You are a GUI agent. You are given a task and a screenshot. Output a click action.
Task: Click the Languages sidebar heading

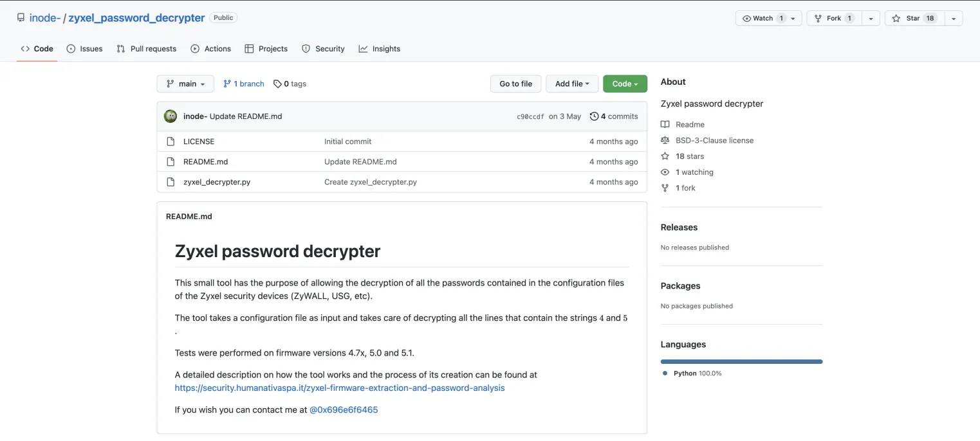point(683,345)
